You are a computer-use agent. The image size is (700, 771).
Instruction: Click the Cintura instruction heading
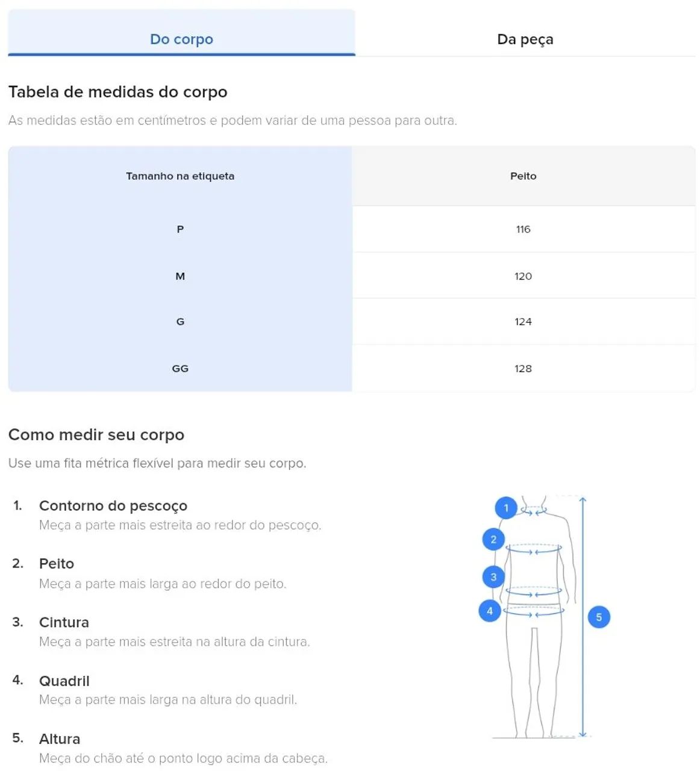(64, 622)
